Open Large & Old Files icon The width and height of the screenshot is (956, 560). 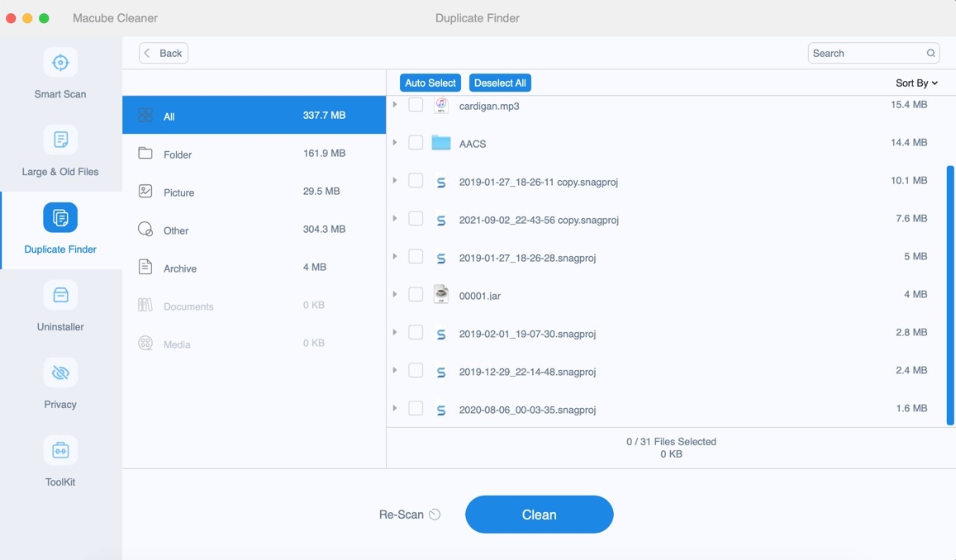60,140
